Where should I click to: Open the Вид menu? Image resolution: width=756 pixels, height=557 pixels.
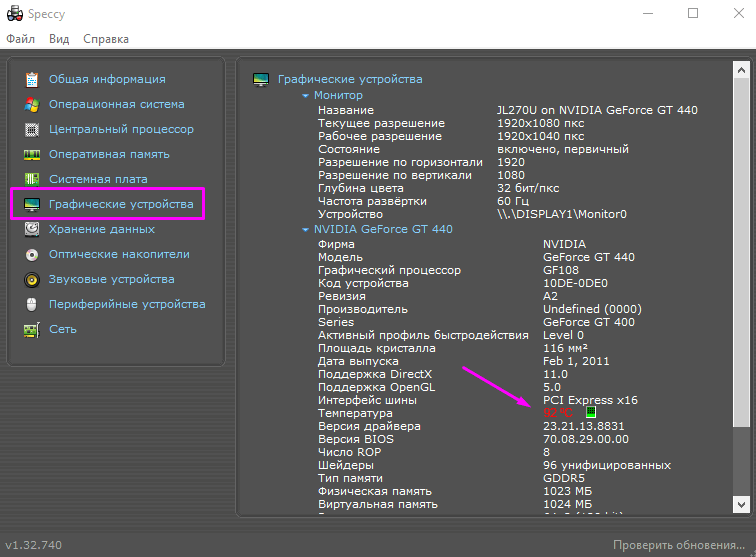pyautogui.click(x=59, y=39)
